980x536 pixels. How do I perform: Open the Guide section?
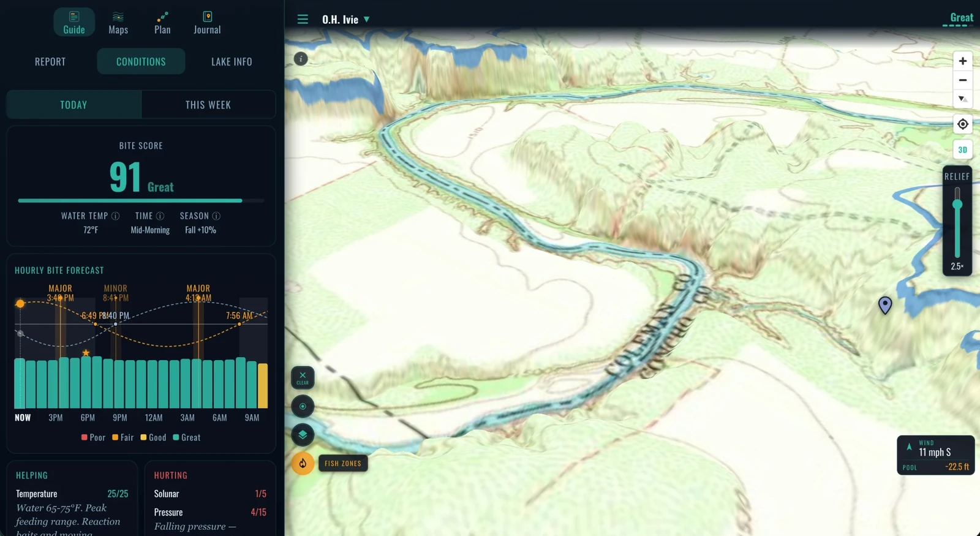coord(74,22)
